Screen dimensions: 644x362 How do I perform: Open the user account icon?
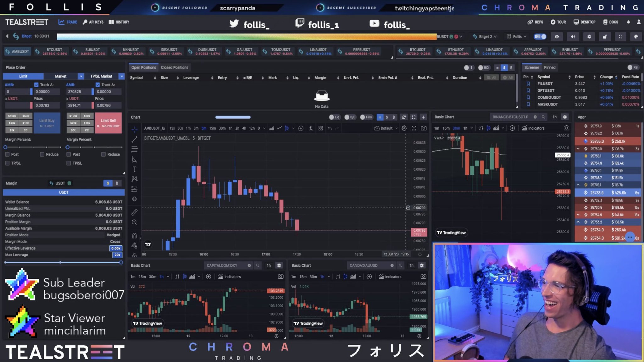[639, 22]
